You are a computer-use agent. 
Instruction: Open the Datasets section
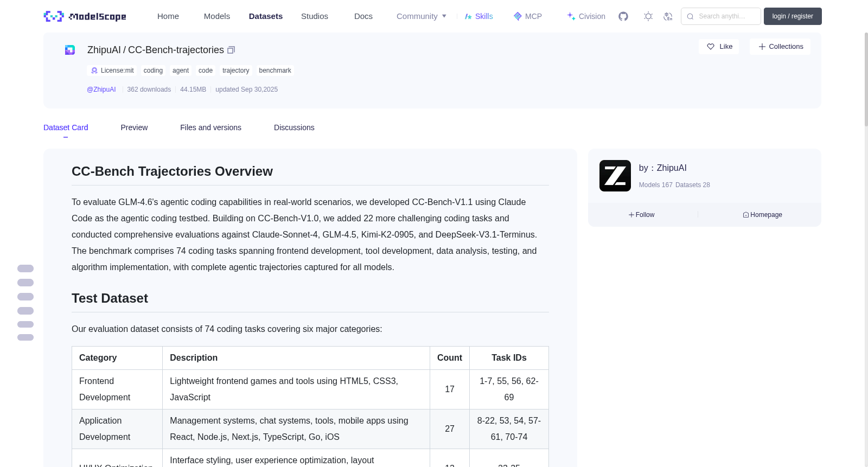point(266,16)
